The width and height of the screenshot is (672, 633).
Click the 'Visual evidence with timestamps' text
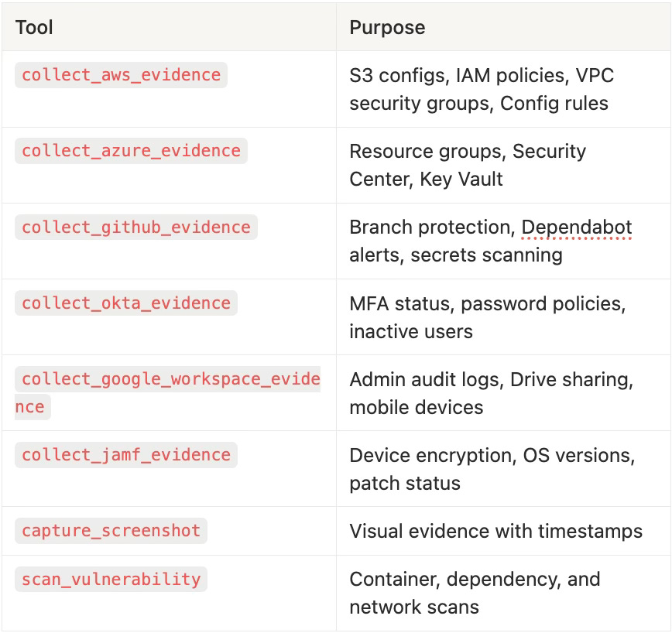coord(495,531)
